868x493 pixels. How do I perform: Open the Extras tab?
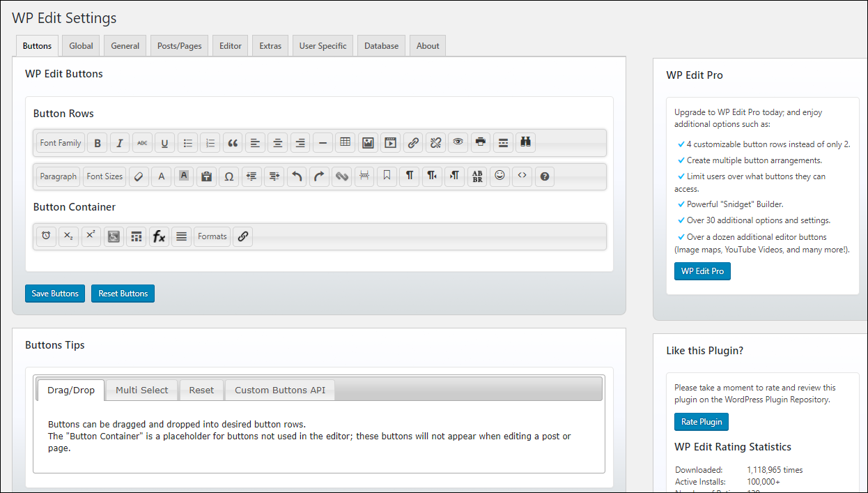pos(270,46)
